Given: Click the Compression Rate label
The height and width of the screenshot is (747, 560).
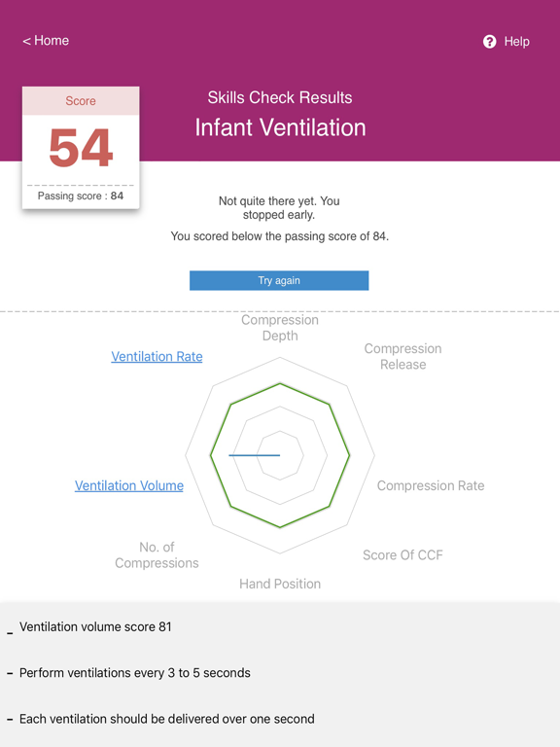Looking at the screenshot, I should (431, 485).
